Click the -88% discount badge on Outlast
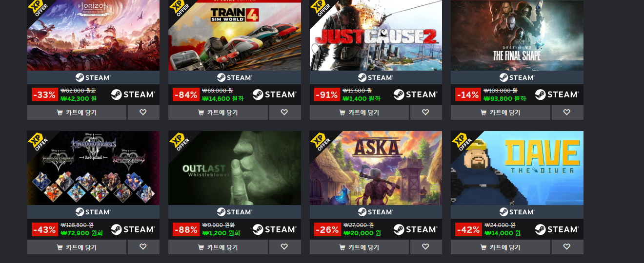The width and height of the screenshot is (644, 263). click(x=186, y=229)
